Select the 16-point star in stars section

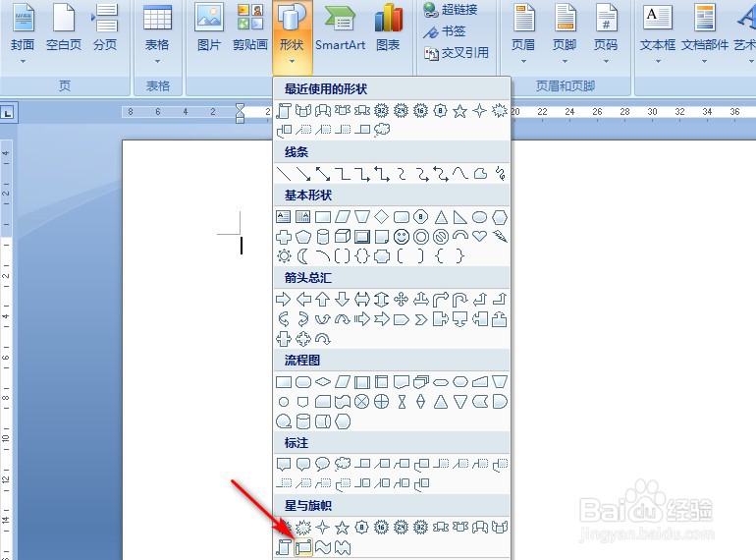[381, 528]
